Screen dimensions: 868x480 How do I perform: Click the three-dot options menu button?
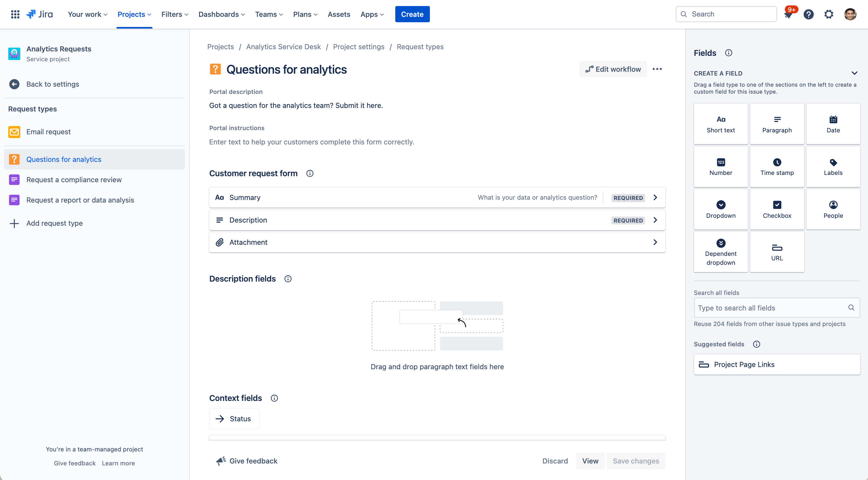click(x=657, y=69)
